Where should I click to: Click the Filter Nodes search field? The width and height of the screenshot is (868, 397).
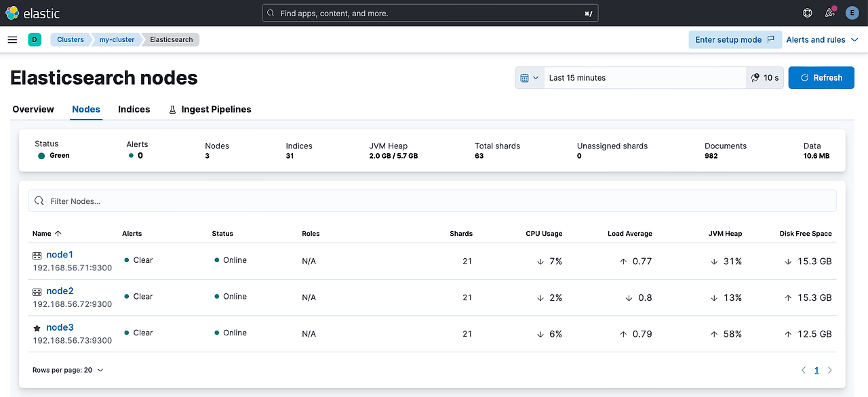(x=432, y=201)
